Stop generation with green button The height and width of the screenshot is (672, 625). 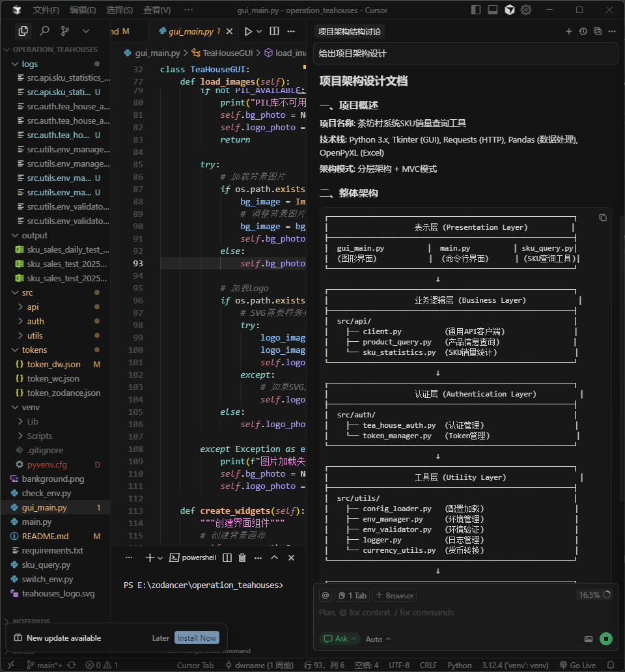click(605, 639)
